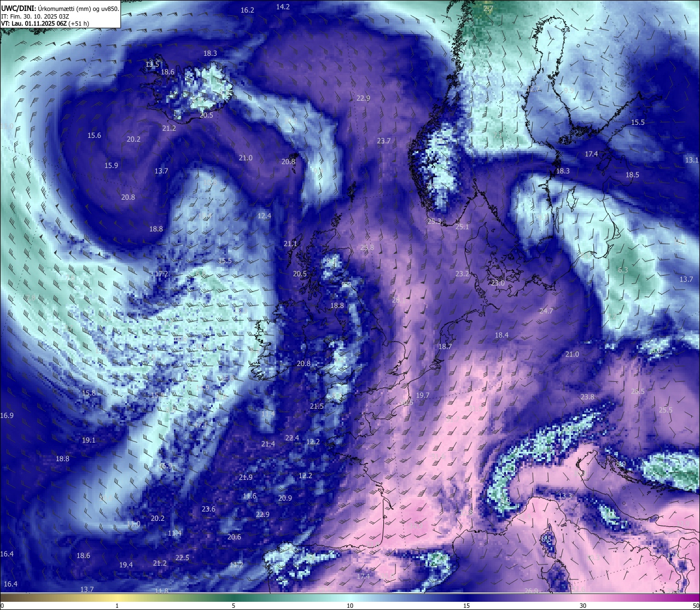Select the 25.5 map value
Viewport: 700px width, 610px height.
pyautogui.click(x=666, y=410)
